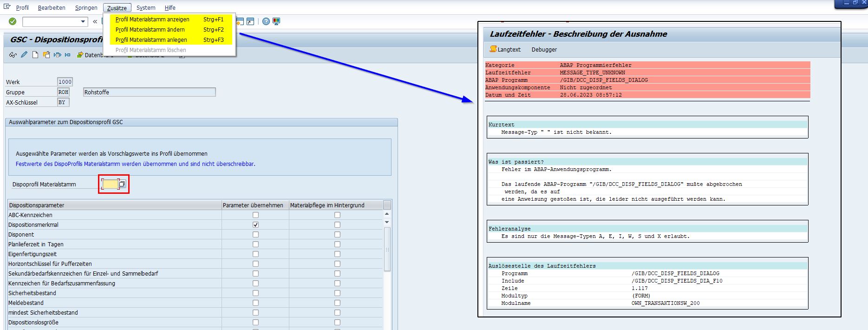
Task: Click the green checkmark Enter icon
Action: tap(13, 21)
